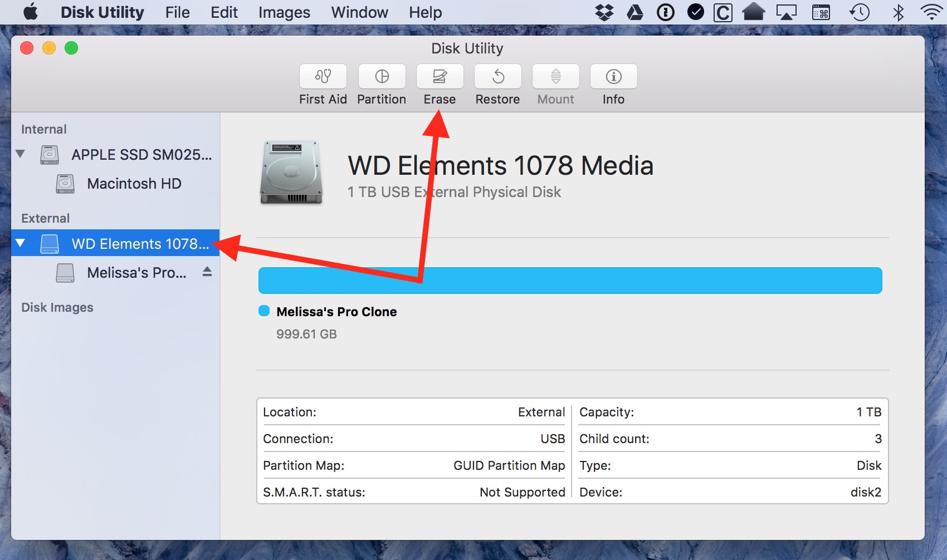947x560 pixels.
Task: Click the house-shaped menu bar icon
Action: tap(754, 12)
